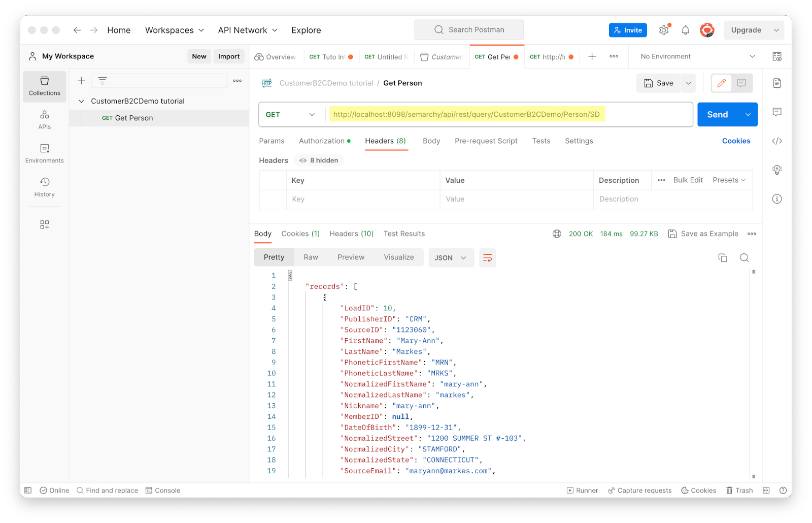Viewport: 812px width, 523px height.
Task: Toggle line wrap in the response viewer
Action: (487, 258)
